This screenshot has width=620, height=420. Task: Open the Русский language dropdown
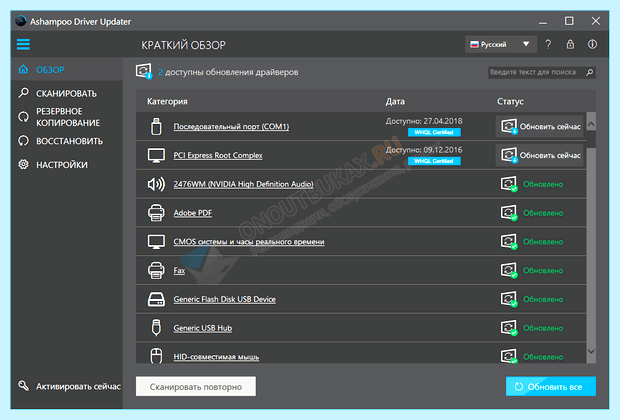(501, 44)
